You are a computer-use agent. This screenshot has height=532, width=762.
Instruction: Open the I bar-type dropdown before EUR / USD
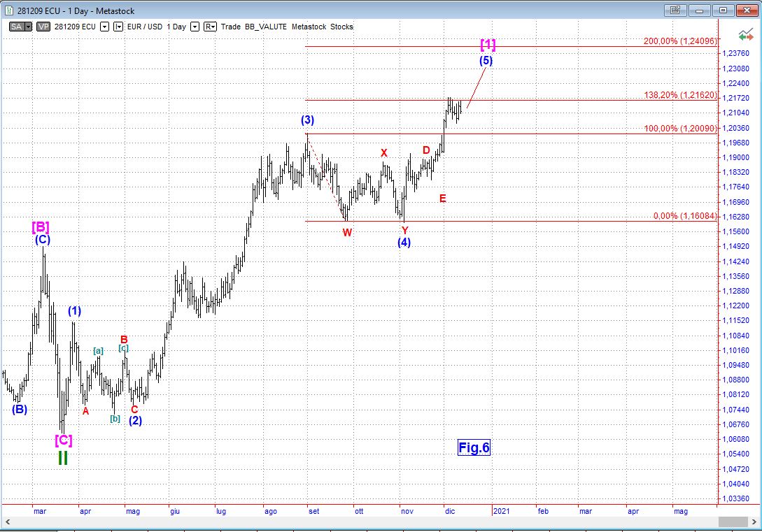(118, 27)
